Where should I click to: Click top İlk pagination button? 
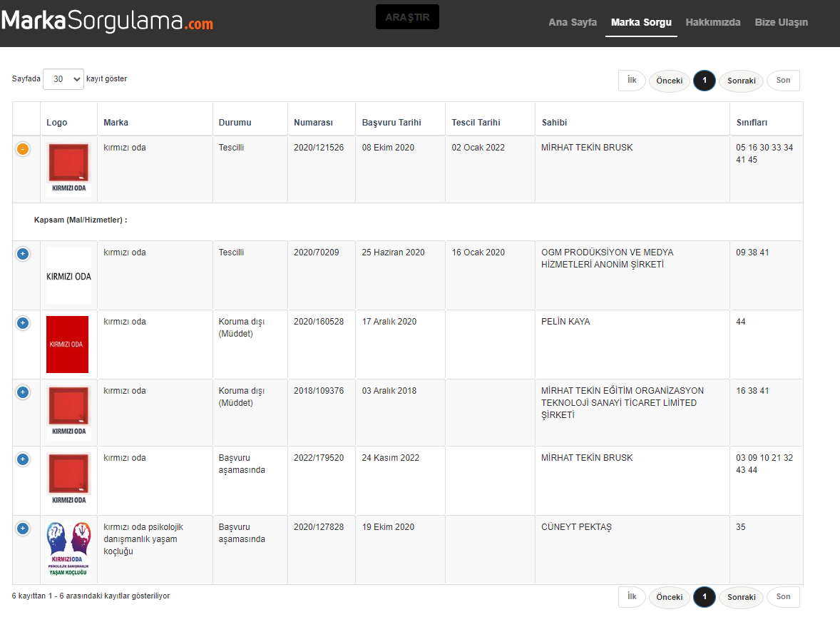632,81
